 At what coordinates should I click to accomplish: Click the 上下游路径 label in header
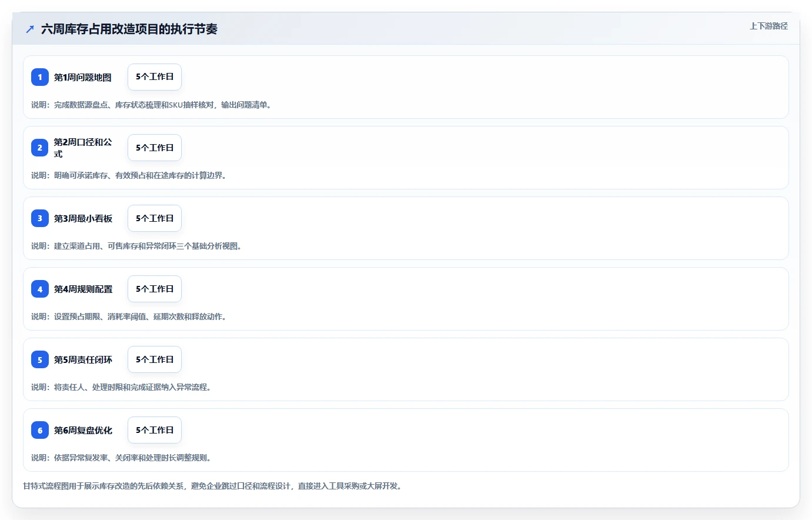coord(768,26)
